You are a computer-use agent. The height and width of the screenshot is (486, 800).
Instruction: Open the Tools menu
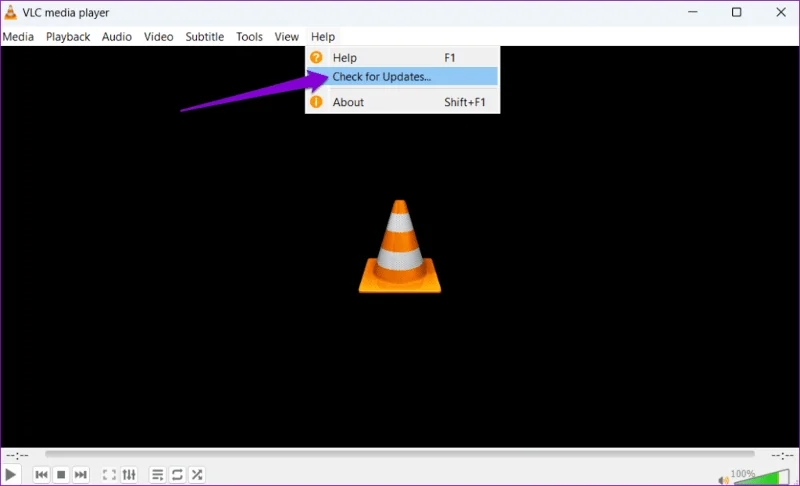click(x=249, y=37)
